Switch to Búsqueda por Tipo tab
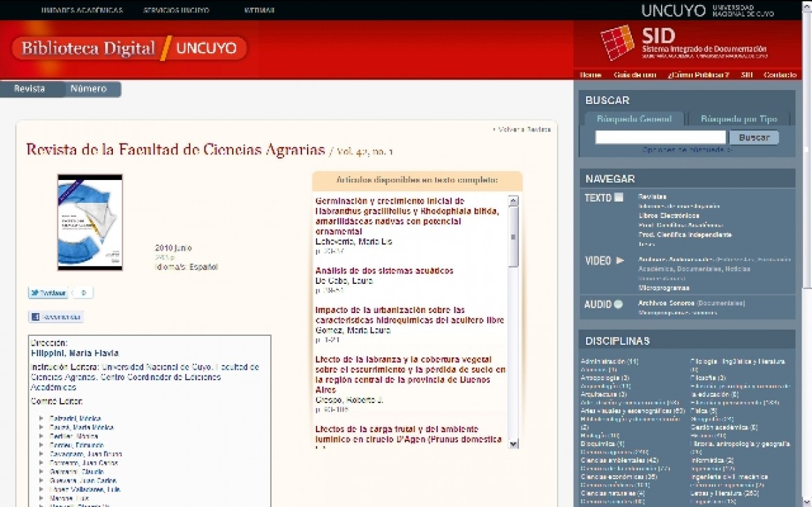 (739, 119)
